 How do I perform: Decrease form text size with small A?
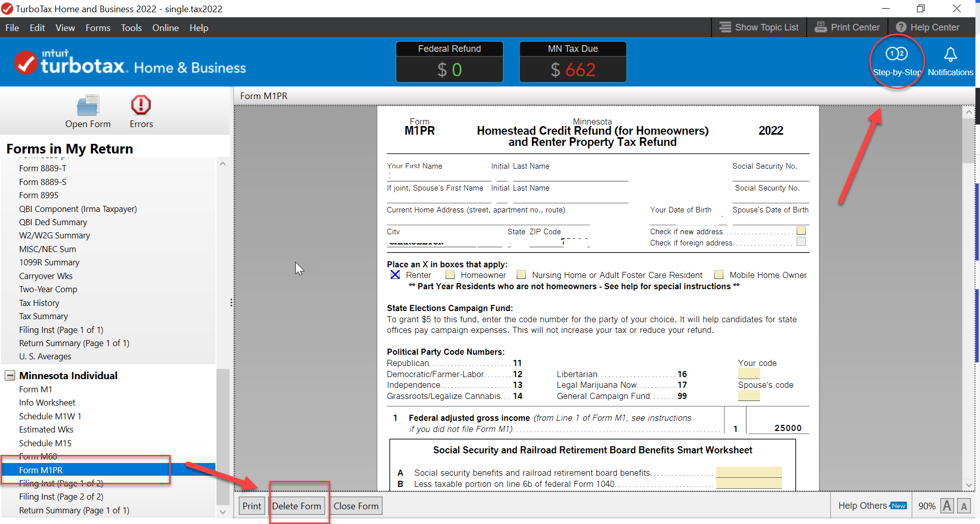click(963, 506)
